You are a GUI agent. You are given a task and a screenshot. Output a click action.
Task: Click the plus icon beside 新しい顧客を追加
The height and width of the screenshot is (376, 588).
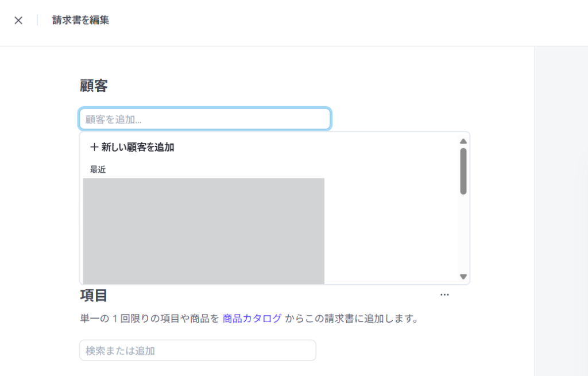[x=94, y=148]
